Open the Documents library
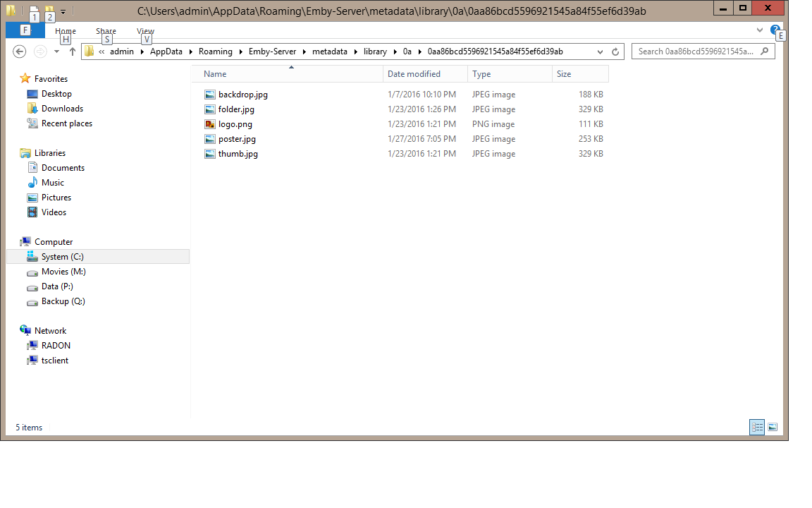Image resolution: width=812 pixels, height=508 pixels. [x=63, y=168]
